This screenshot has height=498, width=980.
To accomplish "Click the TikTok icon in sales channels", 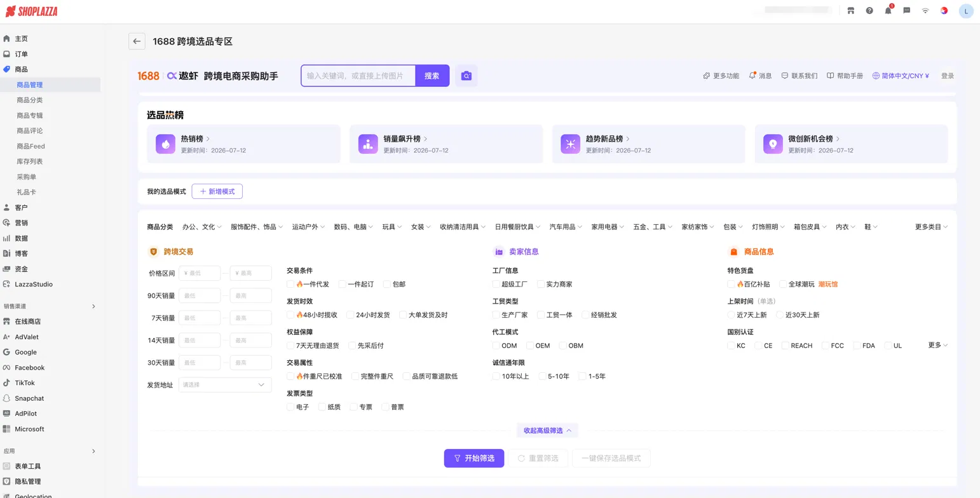I will click(6, 383).
